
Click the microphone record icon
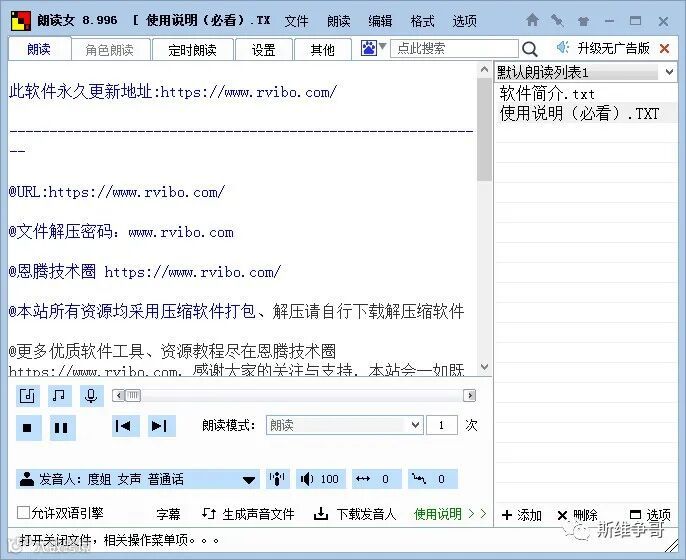(x=91, y=396)
